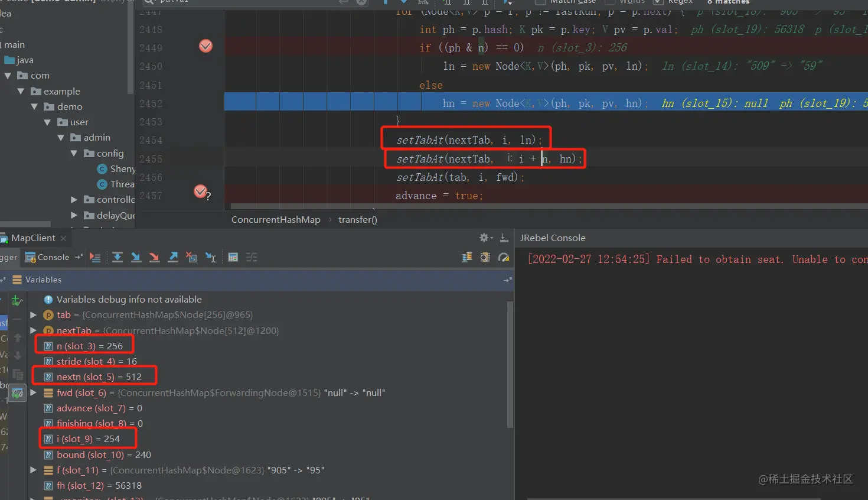The width and height of the screenshot is (868, 500).
Task: Click the Force Step Into icon
Action: pos(154,257)
